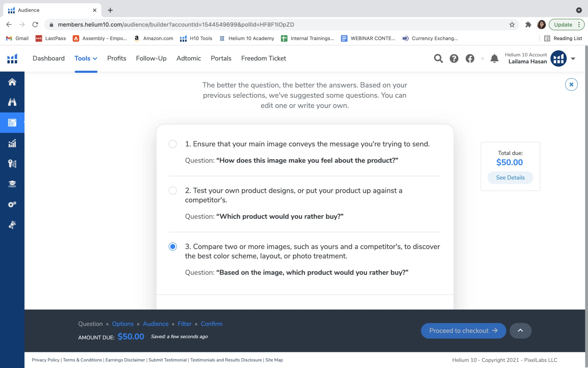Image resolution: width=588 pixels, height=368 pixels.
Task: Go to Freedom Ticket menu
Action: 263,58
